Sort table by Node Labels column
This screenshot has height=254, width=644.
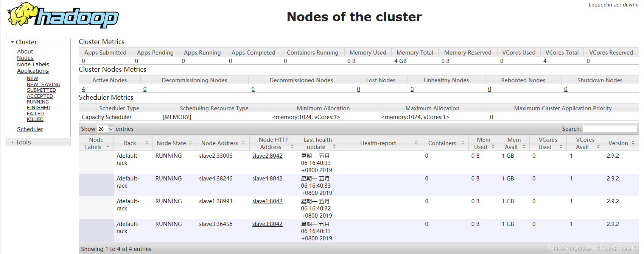coord(96,143)
